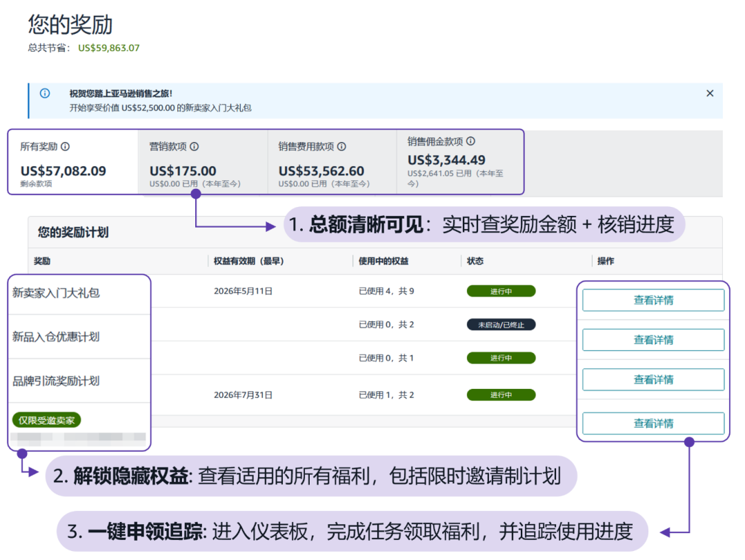
Task: Select the 新卖家入门大礼包 reward row name
Action: click(x=56, y=292)
